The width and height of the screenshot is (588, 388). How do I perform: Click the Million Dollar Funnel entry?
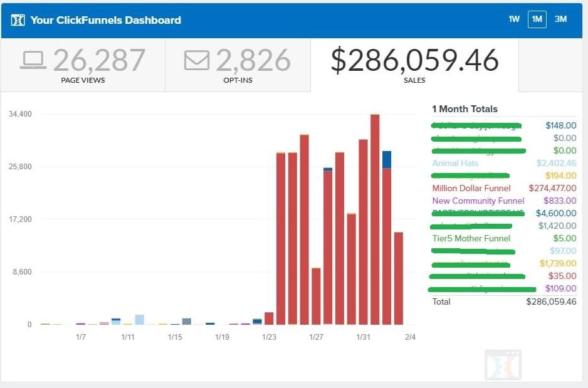pyautogui.click(x=471, y=188)
